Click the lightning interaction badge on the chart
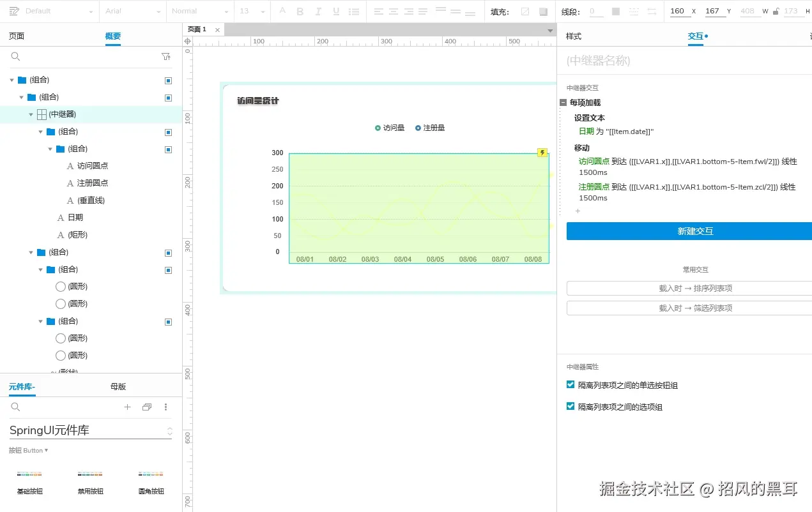812x512 pixels. tap(542, 153)
